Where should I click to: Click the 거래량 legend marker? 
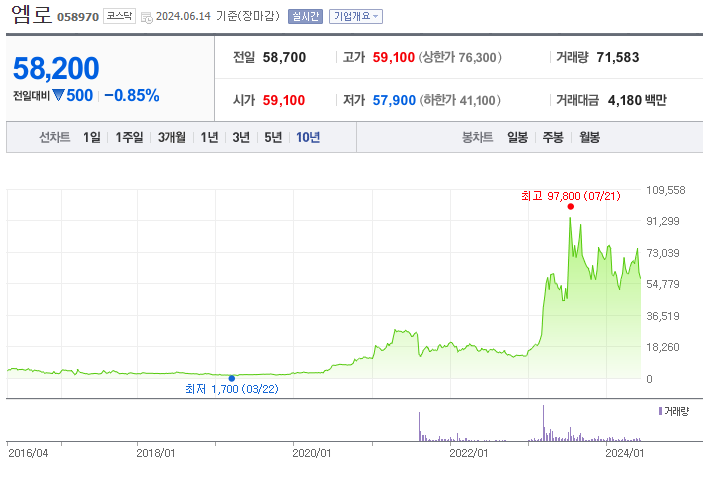[660, 411]
